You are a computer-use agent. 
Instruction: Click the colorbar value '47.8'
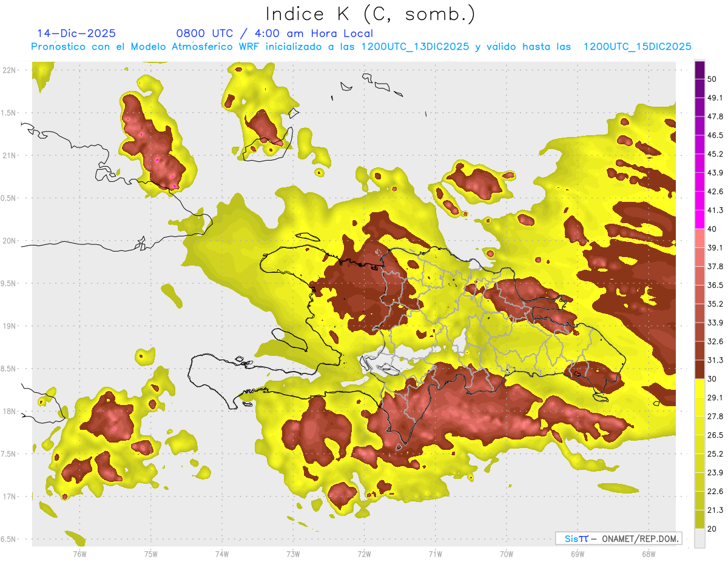[x=715, y=116]
